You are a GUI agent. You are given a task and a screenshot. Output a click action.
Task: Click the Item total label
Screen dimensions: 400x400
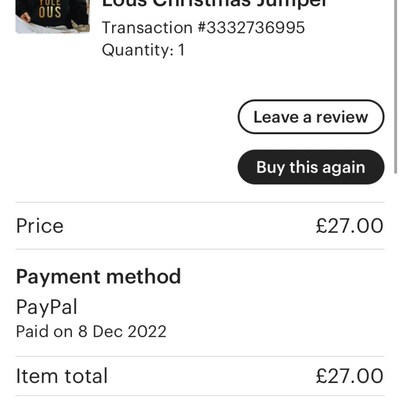tap(62, 376)
